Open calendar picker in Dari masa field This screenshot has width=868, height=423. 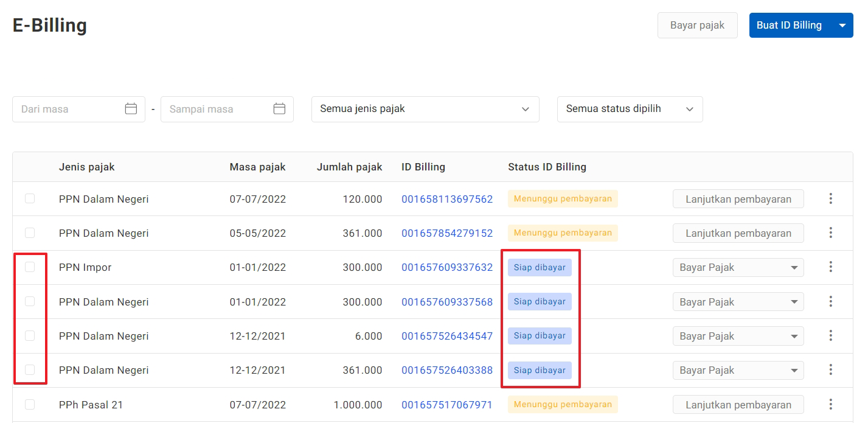pyautogui.click(x=131, y=109)
